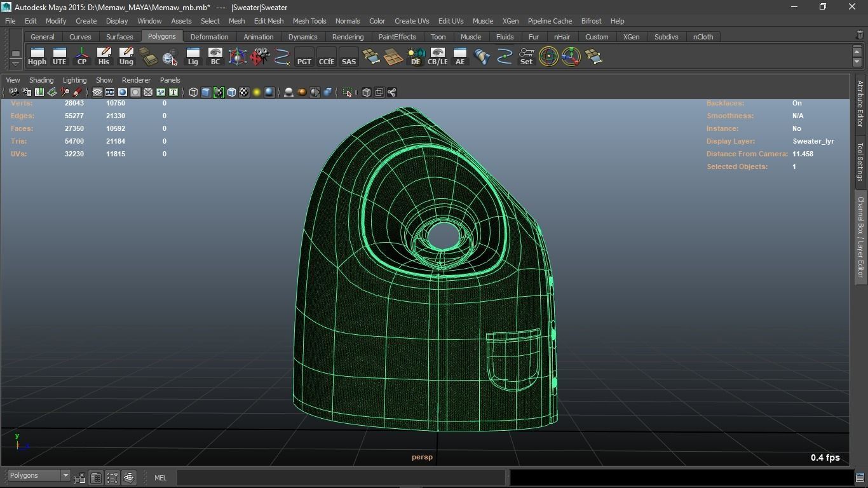Click the Center Pivot (CP) shelf icon
This screenshot has width=868, height=488.
(x=82, y=57)
